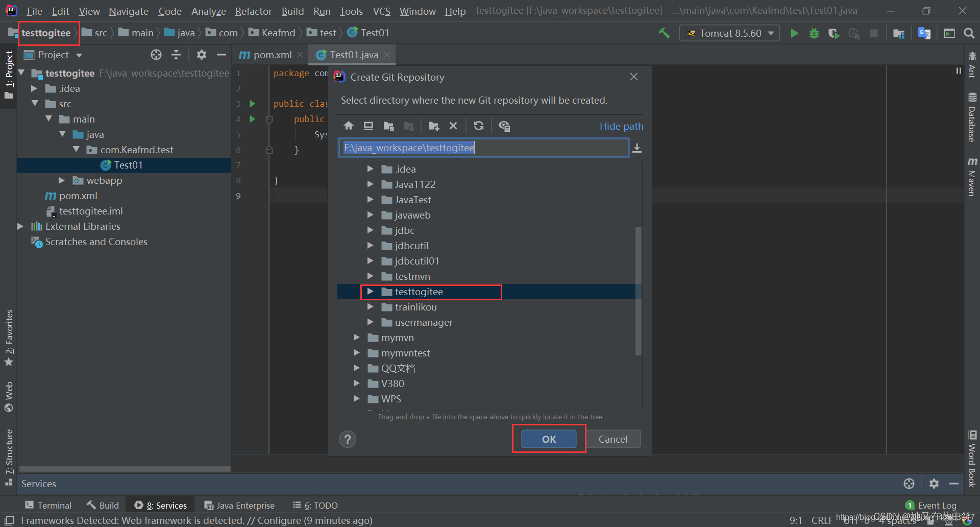Expand mymvn folder in dialog tree
Screen dimensions: 980x527
357,338
